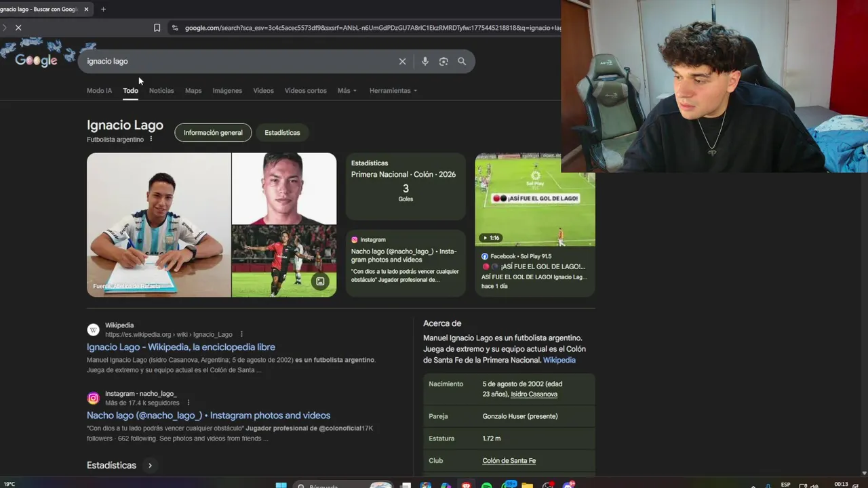868x488 pixels.
Task: Open photo of player signing contract
Action: point(159,224)
